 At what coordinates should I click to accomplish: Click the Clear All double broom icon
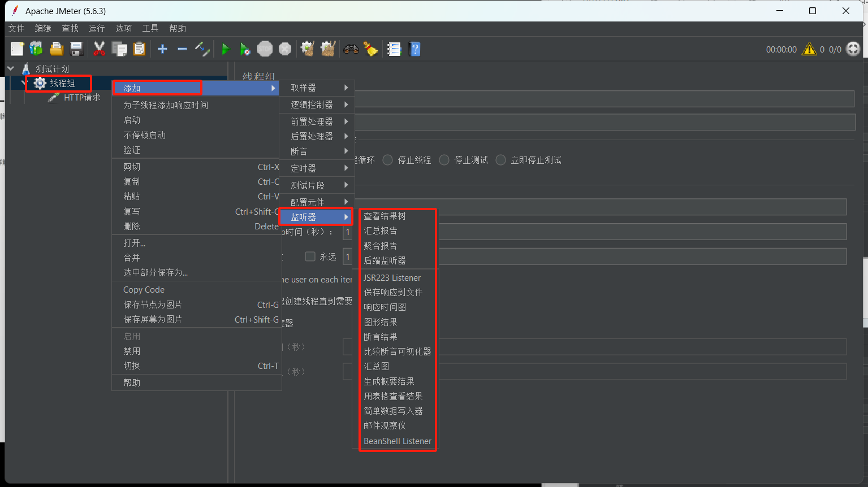tap(328, 49)
